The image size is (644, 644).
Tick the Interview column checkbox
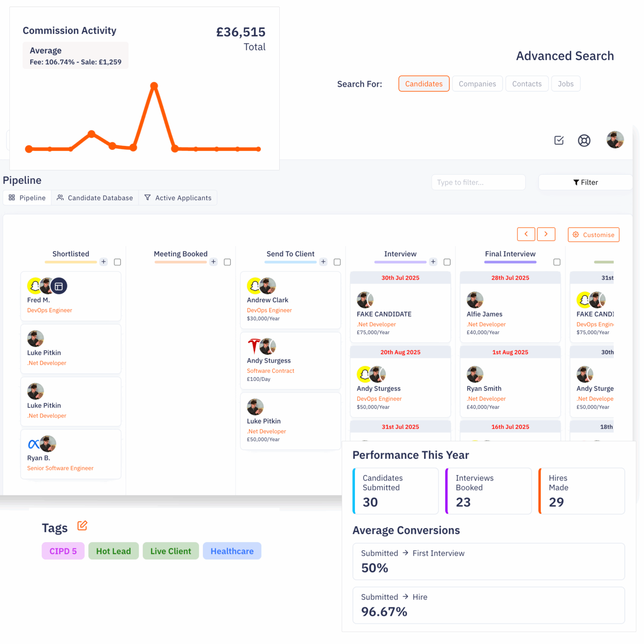447,262
